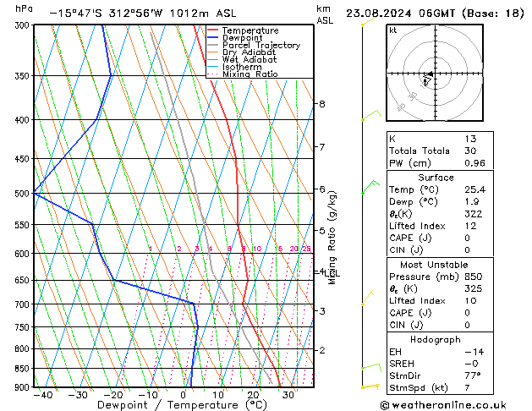Click the surface Lifted Index value 12

470,226
